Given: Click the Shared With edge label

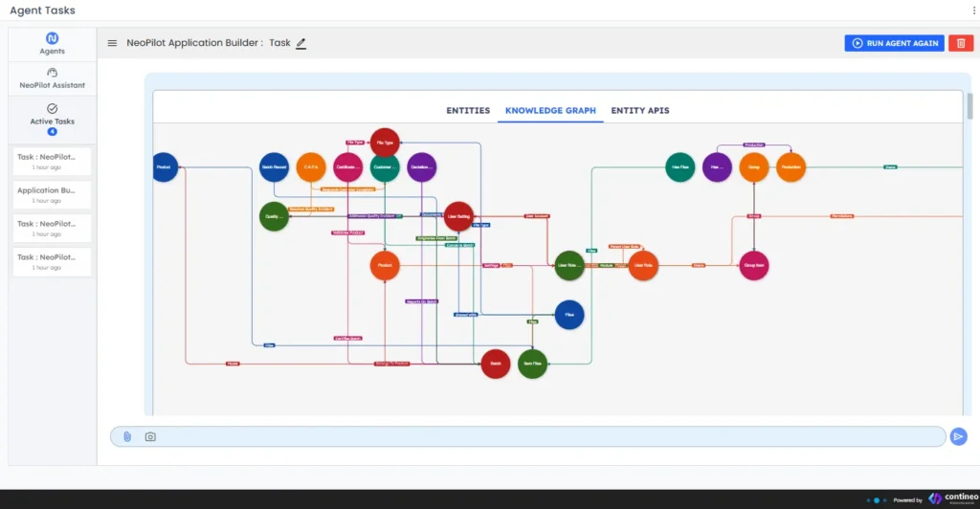Looking at the screenshot, I should pos(466,315).
